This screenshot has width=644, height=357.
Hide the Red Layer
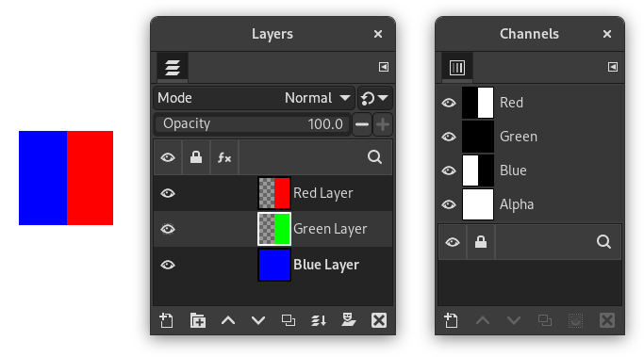click(x=168, y=193)
